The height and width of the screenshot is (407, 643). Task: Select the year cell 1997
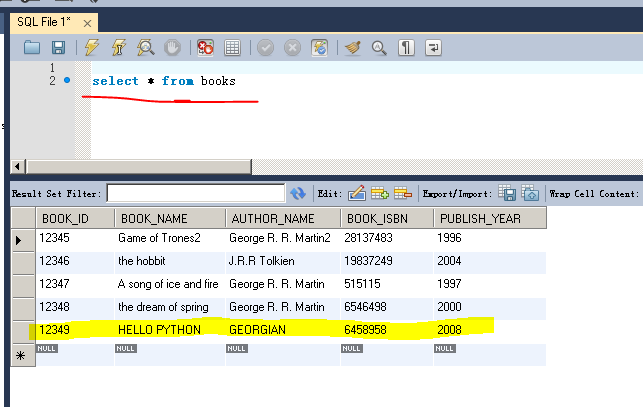pyautogui.click(x=490, y=284)
